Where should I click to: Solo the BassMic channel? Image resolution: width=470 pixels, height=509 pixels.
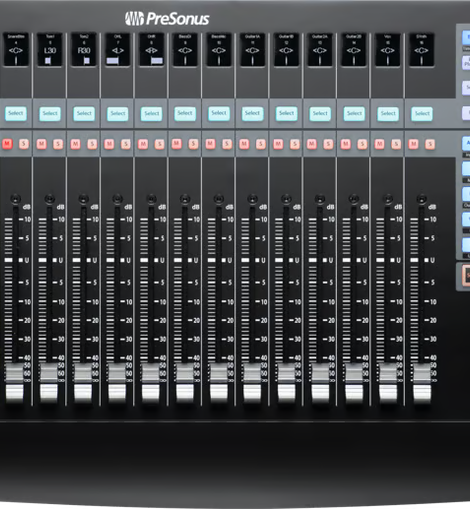click(227, 144)
